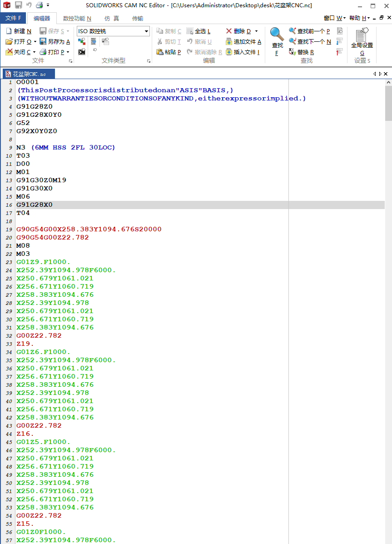Image resolution: width=392 pixels, height=544 pixels.
Task: Click the colored blocks file type icon
Action: pos(81,42)
